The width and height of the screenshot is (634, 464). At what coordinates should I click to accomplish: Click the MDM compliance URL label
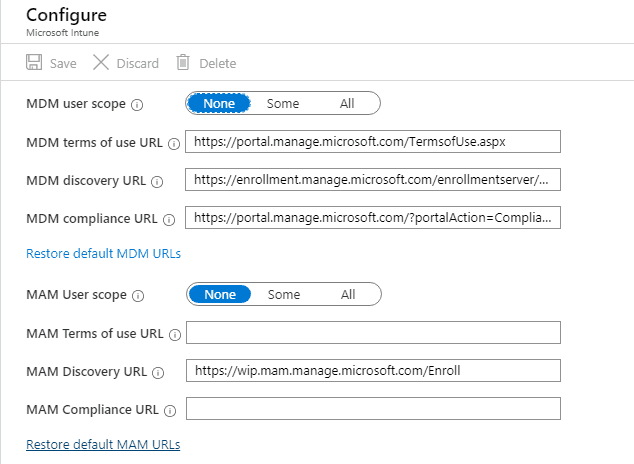tap(92, 219)
